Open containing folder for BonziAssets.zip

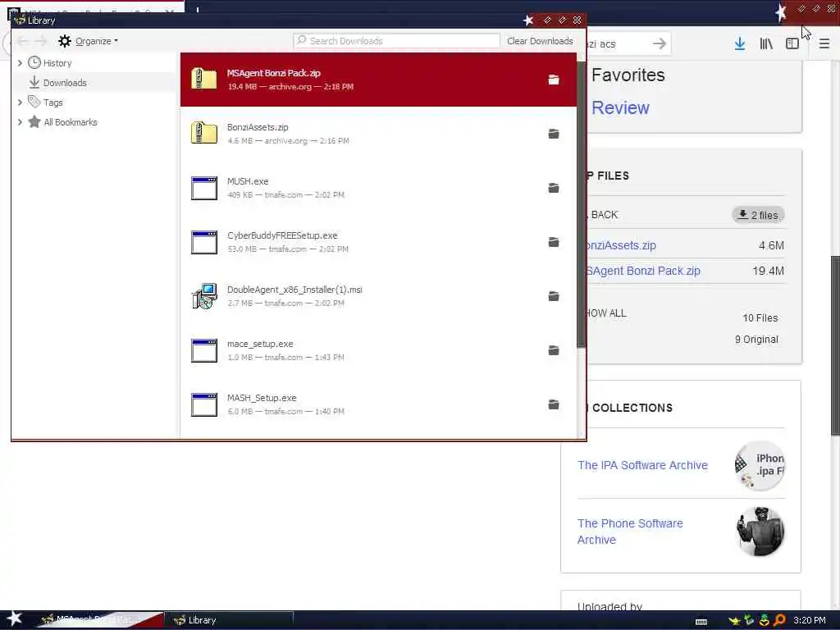pyautogui.click(x=554, y=134)
